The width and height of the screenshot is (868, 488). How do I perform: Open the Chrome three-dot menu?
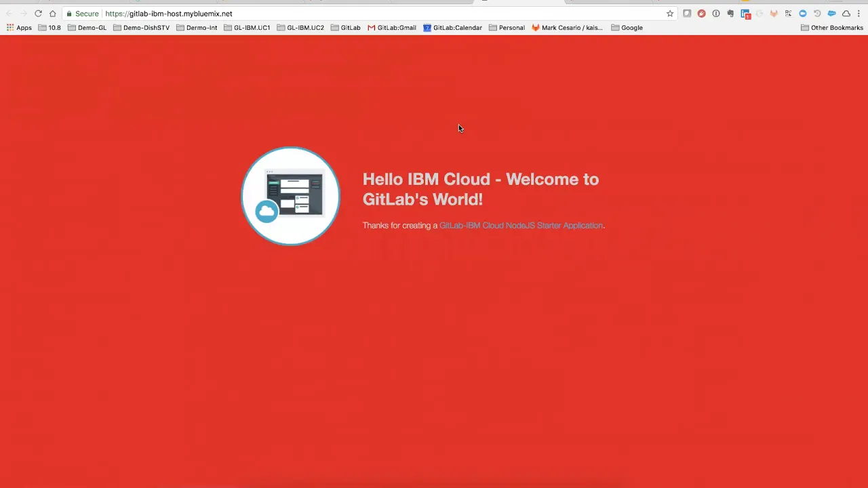coord(859,14)
